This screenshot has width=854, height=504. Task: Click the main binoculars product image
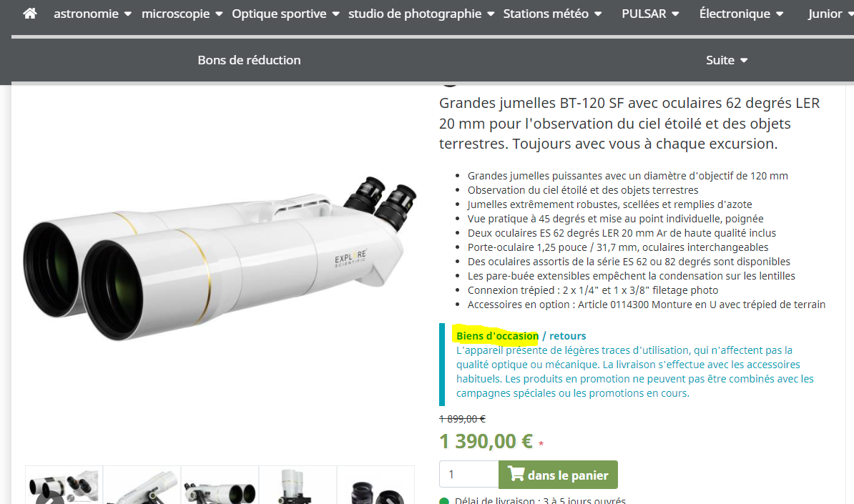tap(220, 259)
